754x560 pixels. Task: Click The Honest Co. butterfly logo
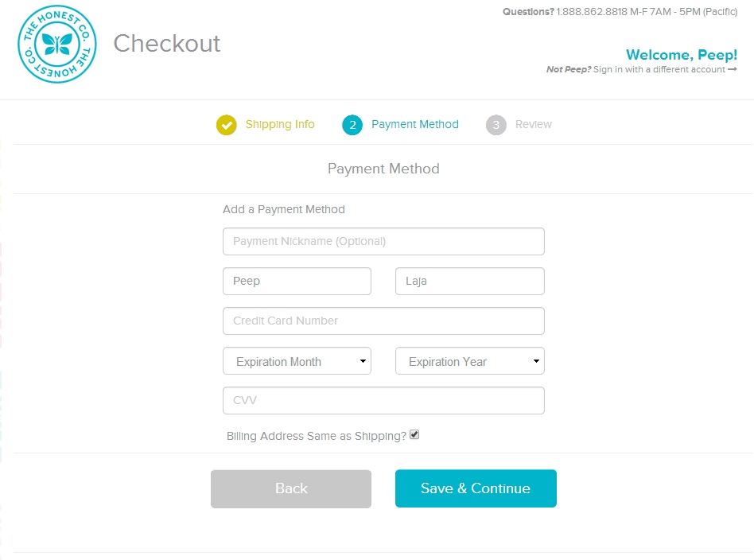tap(57, 45)
